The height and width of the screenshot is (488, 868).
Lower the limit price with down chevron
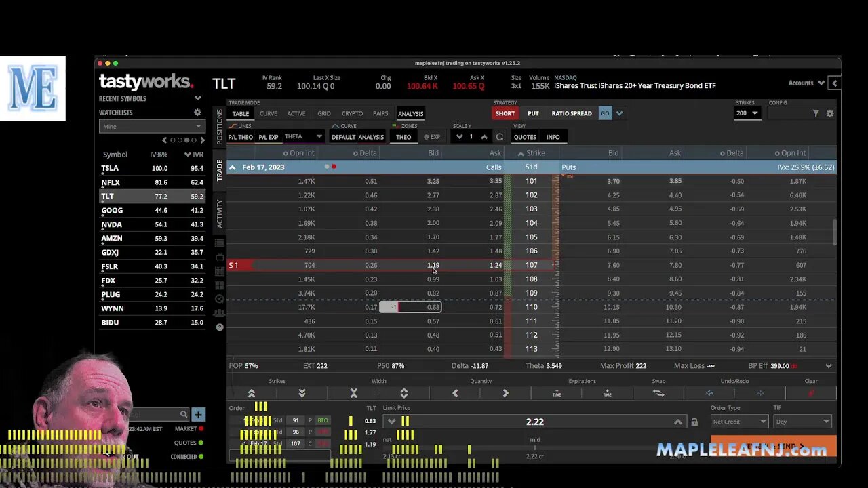(x=391, y=422)
